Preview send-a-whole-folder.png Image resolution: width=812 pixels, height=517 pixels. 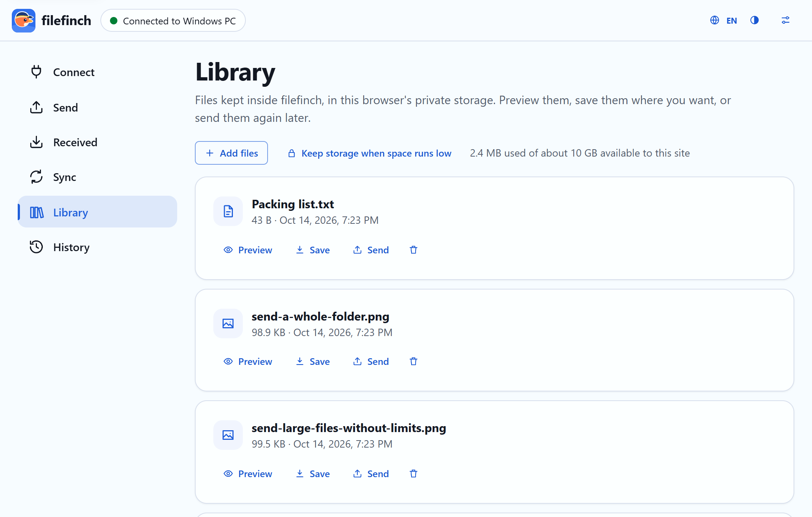[248, 362]
